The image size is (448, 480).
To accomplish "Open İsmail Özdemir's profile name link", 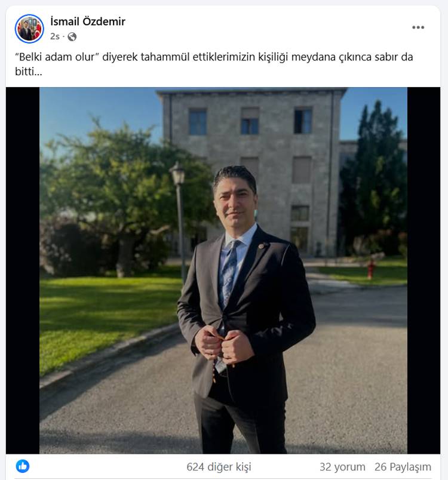I will pos(88,21).
